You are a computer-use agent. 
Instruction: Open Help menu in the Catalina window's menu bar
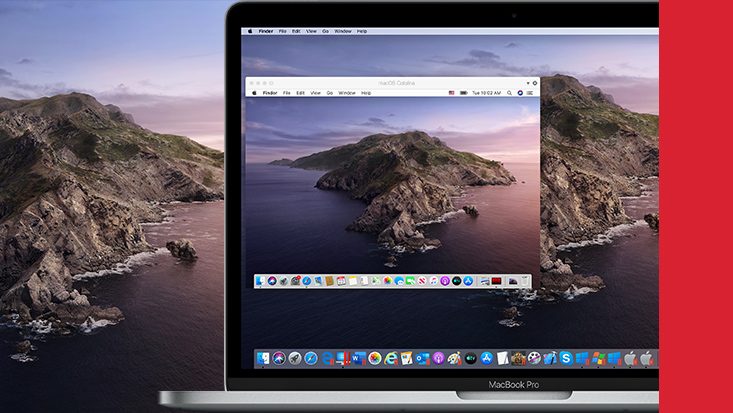tap(366, 93)
